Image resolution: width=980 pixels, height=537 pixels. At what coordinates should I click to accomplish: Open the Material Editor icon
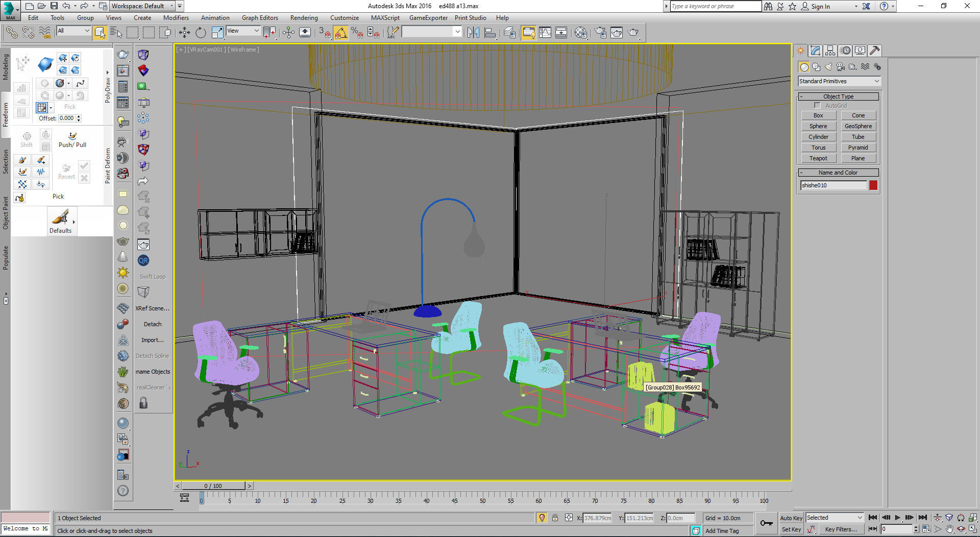click(x=580, y=33)
